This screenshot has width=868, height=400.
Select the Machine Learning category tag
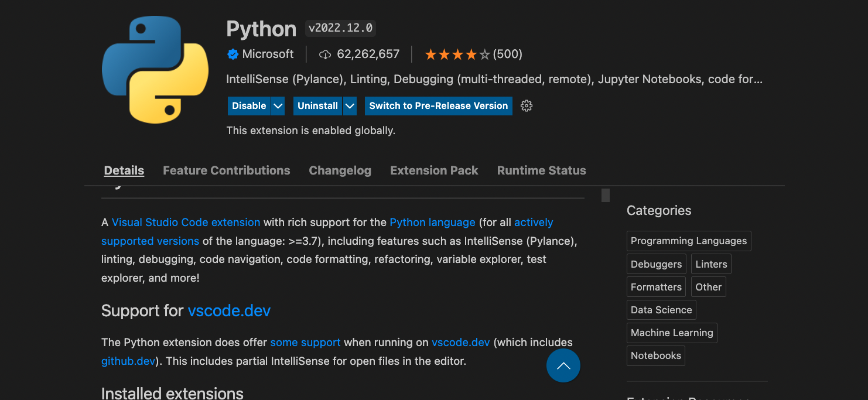pyautogui.click(x=672, y=333)
